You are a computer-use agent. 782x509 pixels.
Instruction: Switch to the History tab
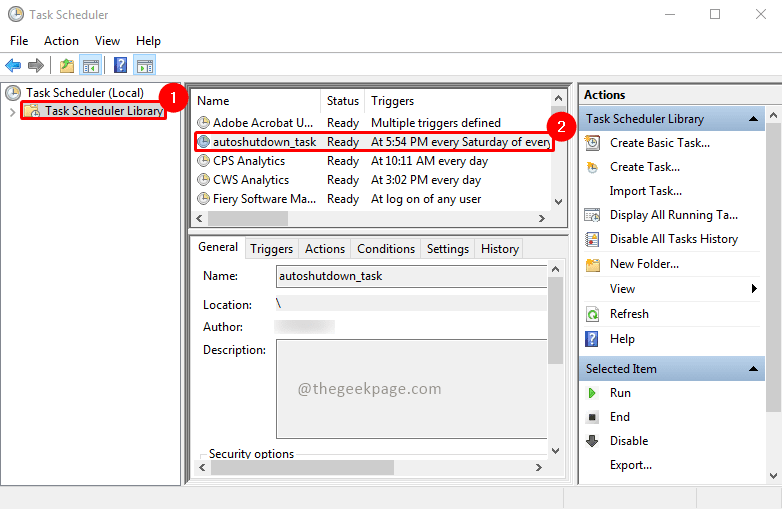pyautogui.click(x=500, y=249)
